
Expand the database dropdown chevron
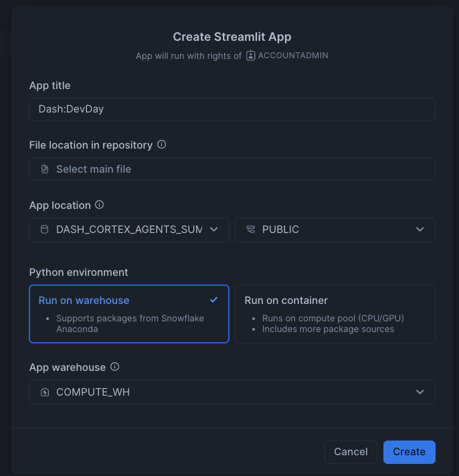tap(214, 230)
